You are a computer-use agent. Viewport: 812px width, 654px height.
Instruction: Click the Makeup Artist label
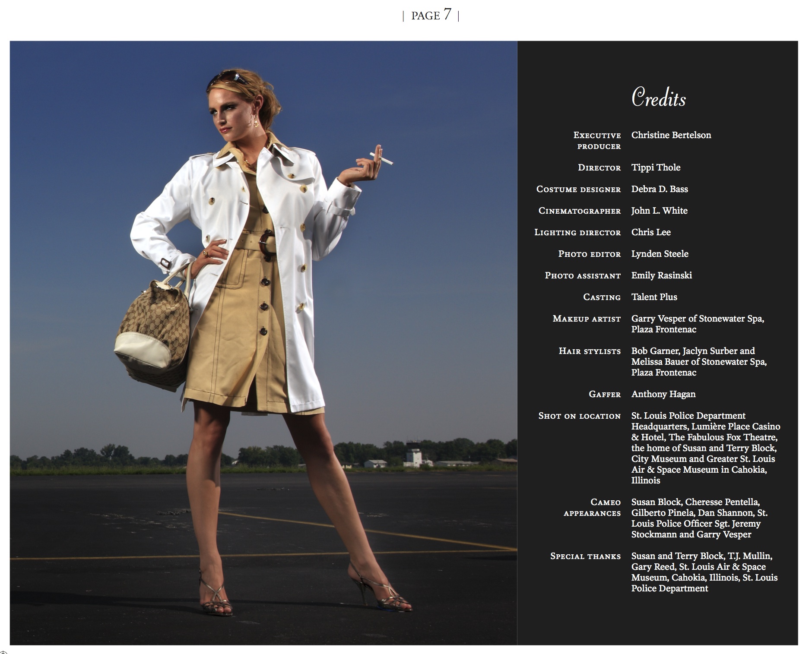click(x=586, y=319)
